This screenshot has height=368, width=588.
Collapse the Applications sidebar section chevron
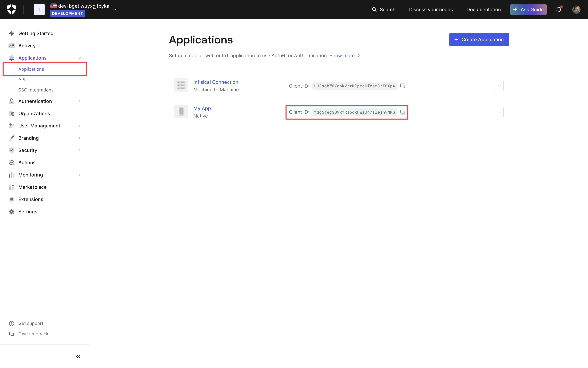point(79,58)
